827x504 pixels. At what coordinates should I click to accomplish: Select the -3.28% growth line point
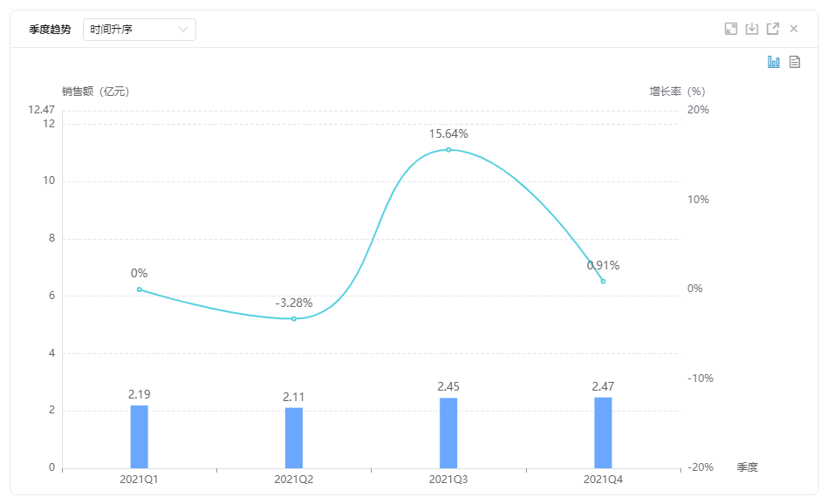tap(294, 319)
